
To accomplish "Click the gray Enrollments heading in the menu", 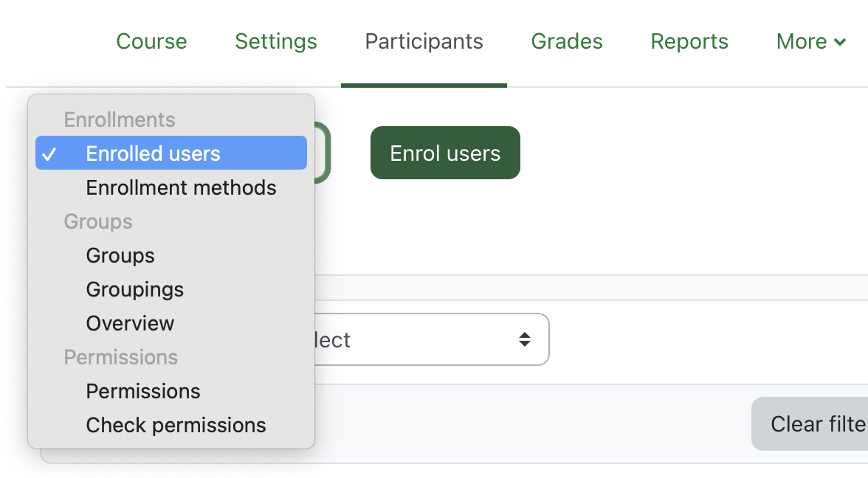I will (120, 119).
